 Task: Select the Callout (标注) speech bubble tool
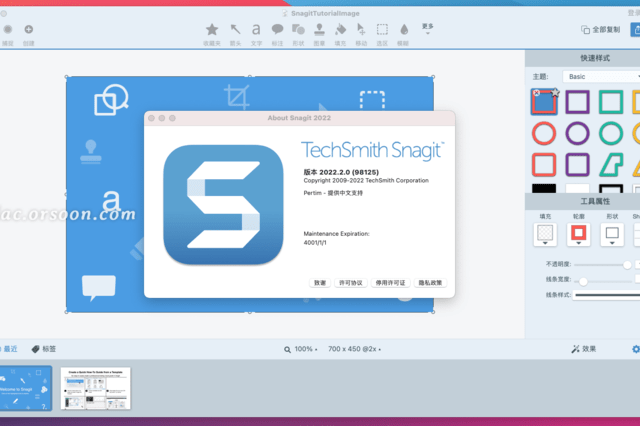coord(278,29)
